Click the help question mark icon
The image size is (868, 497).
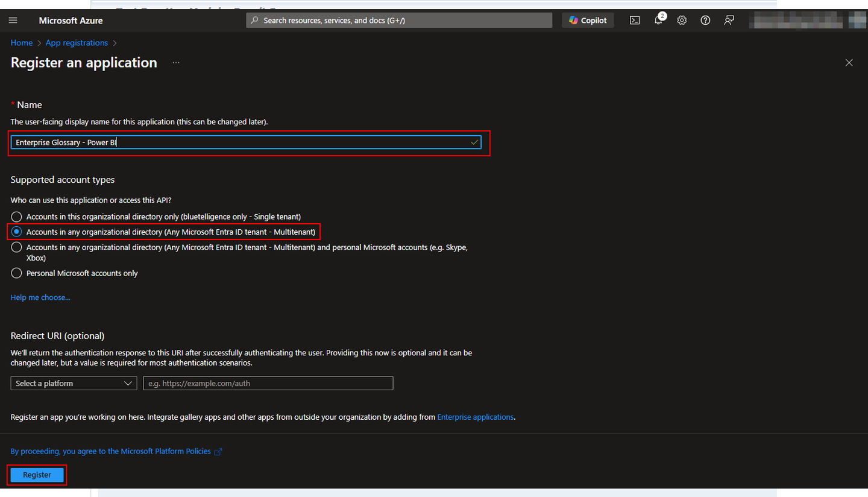[705, 21]
